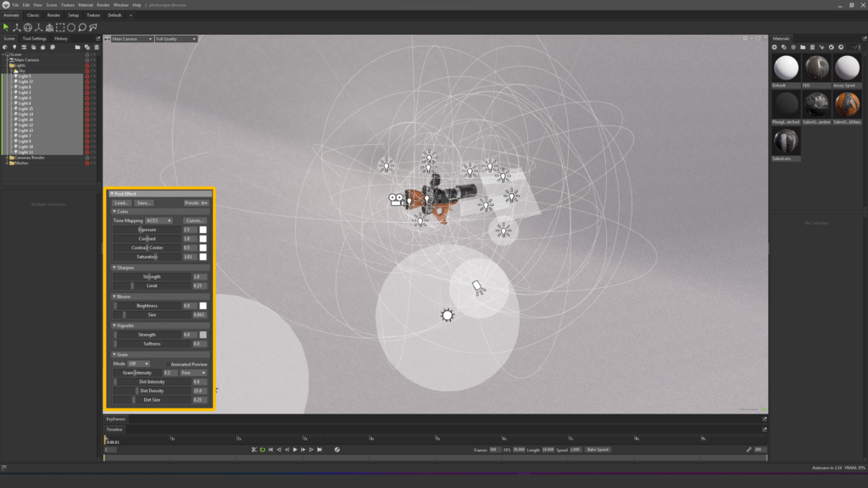This screenshot has height=488, width=868.
Task: Click the timeline scissors icon
Action: click(254, 450)
